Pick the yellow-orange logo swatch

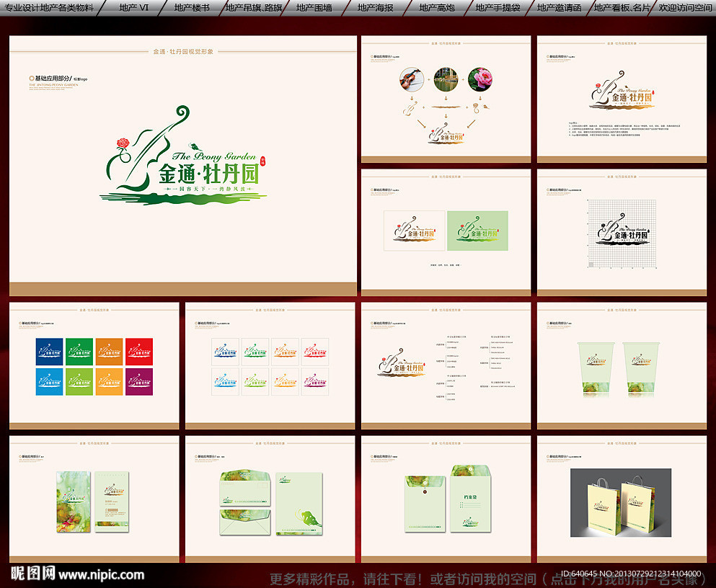tap(109, 381)
